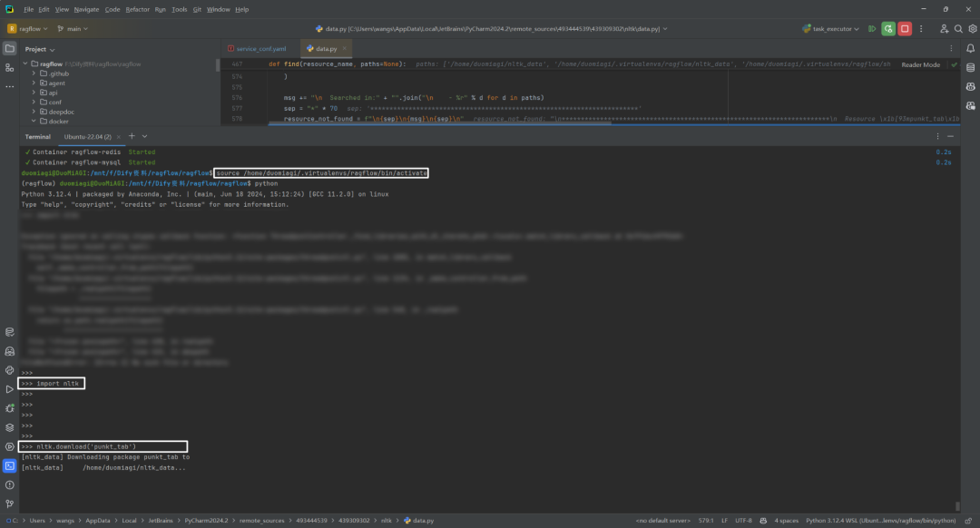Screen dimensions: 980x528
Task: Open the Refactor menu
Action: 138,9
